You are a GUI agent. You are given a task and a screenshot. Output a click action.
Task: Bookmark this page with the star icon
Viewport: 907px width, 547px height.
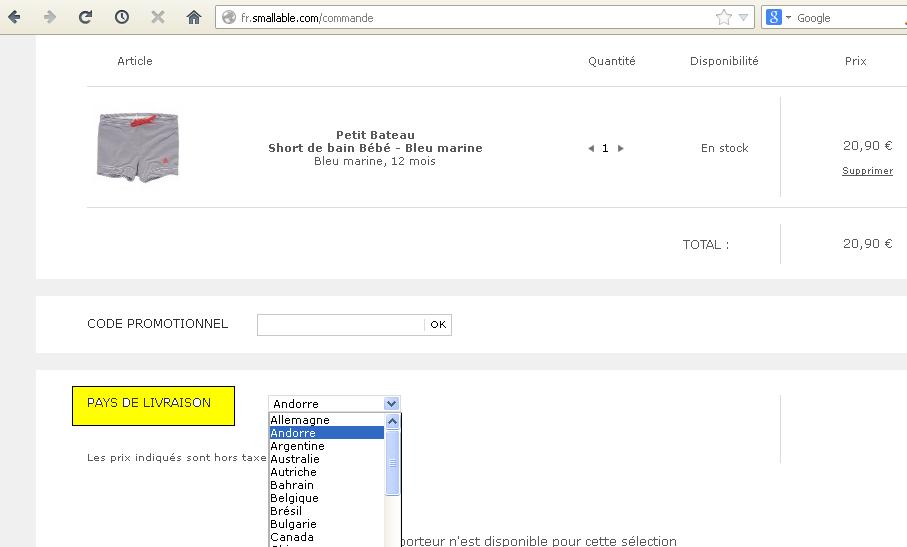coord(724,17)
